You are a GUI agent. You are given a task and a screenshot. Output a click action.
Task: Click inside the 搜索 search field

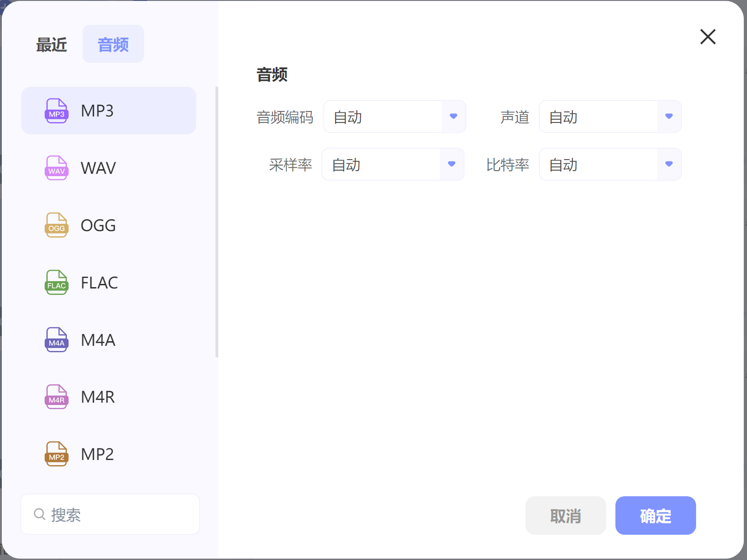(x=110, y=514)
